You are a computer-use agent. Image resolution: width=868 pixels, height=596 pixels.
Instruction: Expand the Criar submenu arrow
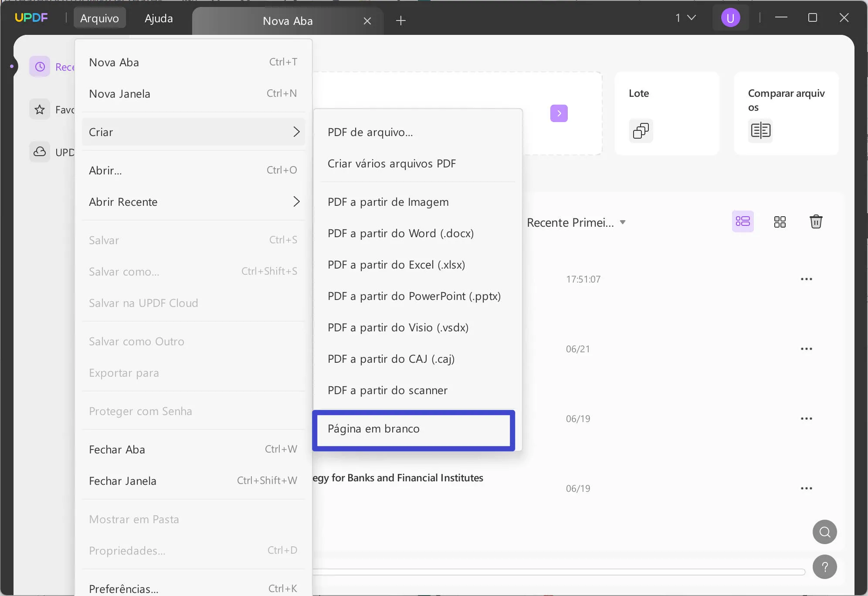[296, 132]
